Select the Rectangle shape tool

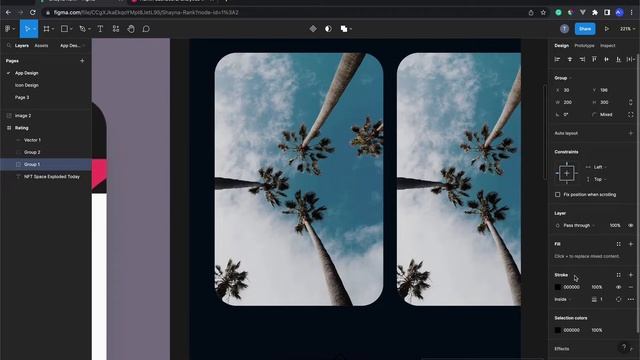(x=64, y=29)
